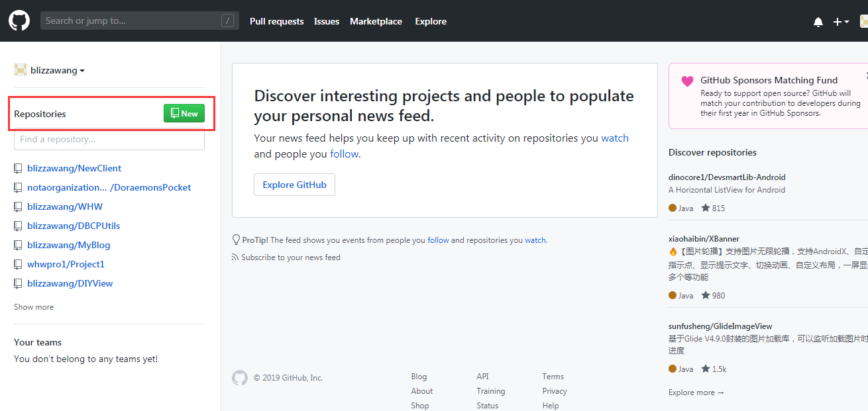Image resolution: width=868 pixels, height=411 pixels.
Task: Open the blizzawang/NewClient repository
Action: tap(74, 169)
